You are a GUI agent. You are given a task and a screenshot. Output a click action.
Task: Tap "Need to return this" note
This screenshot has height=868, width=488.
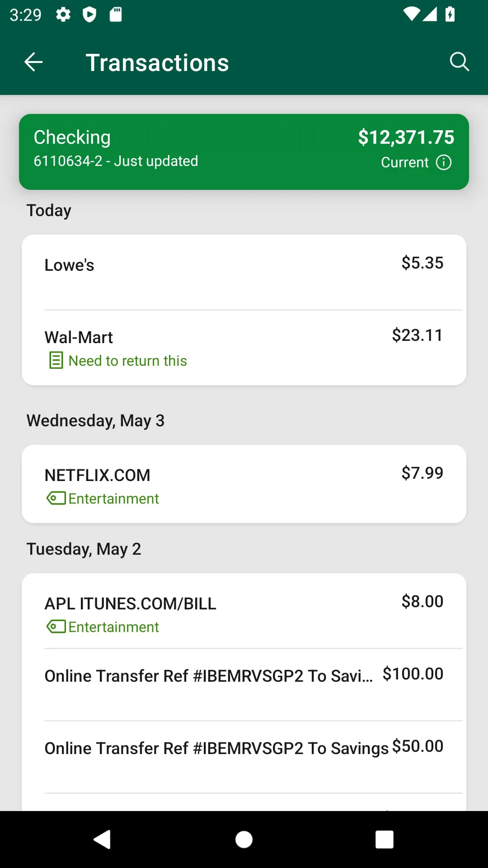tap(127, 361)
